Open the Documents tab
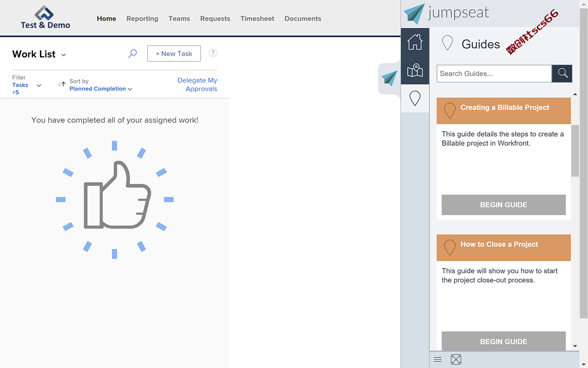 303,18
